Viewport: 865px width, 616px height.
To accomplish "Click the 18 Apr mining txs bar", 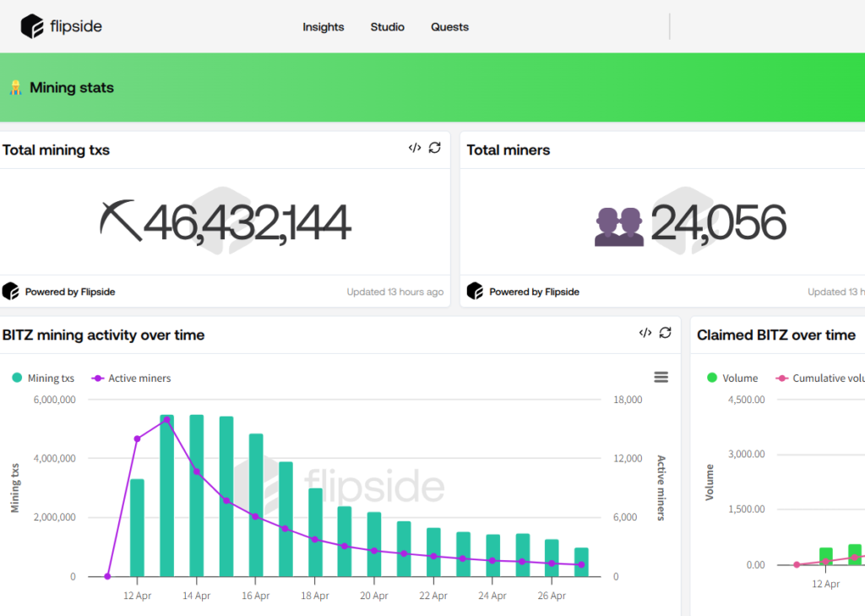I will coord(316,532).
